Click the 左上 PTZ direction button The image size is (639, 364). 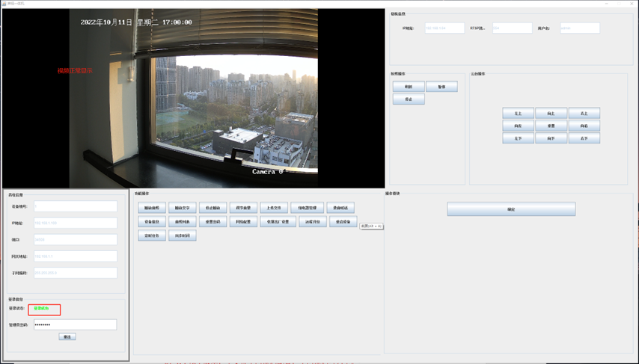tap(518, 114)
